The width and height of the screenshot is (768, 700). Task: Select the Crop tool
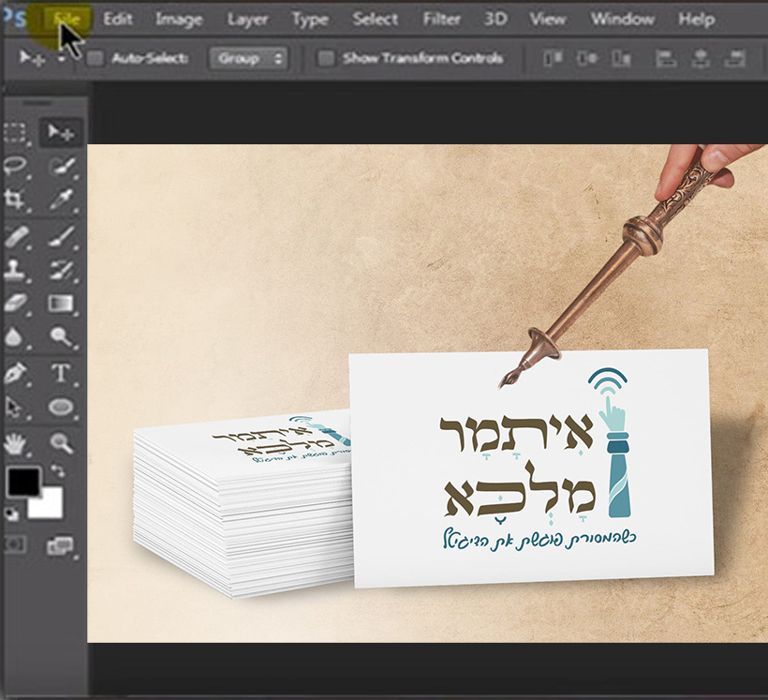point(15,199)
